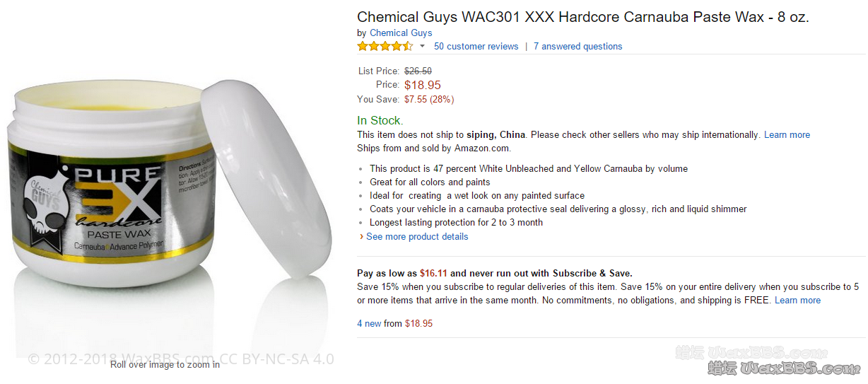Open Learn more about international shipping
The width and height of the screenshot is (868, 384).
(787, 135)
